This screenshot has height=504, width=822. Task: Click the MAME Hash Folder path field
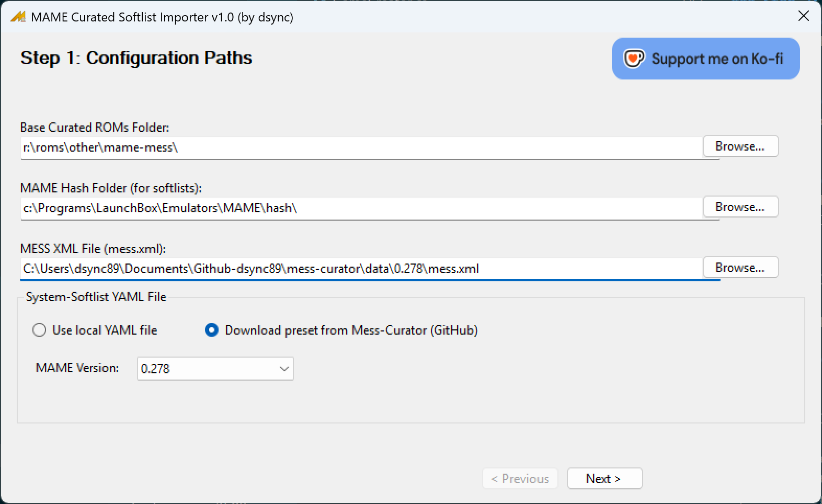pyautogui.click(x=361, y=208)
